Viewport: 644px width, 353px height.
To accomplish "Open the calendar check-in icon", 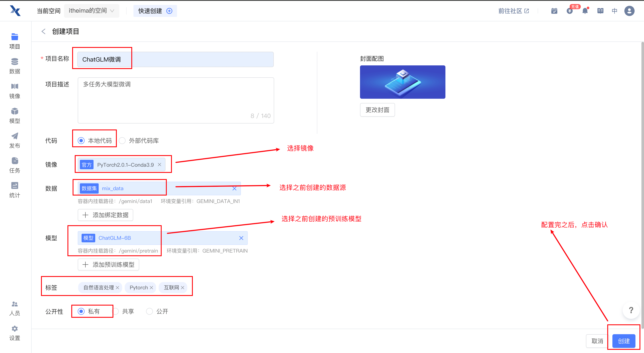I will 554,11.
